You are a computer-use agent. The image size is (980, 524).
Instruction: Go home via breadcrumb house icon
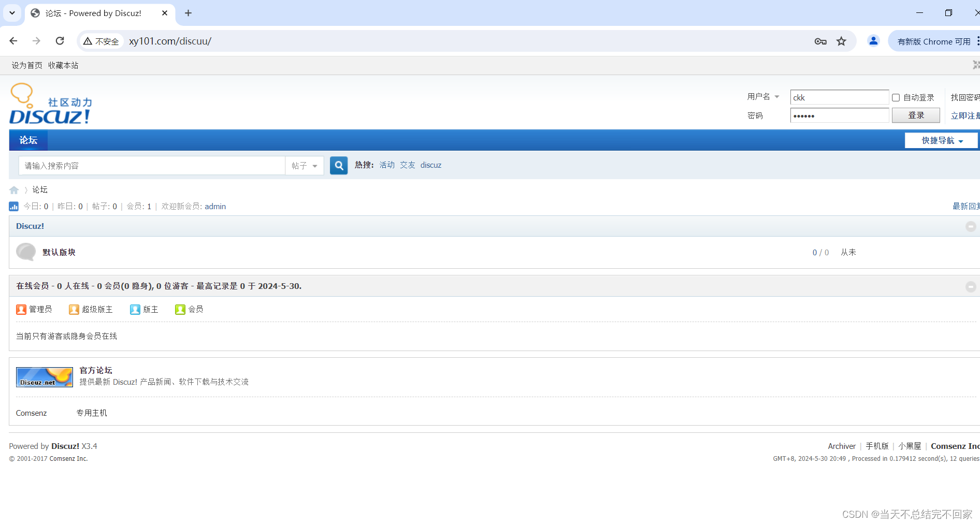point(14,190)
